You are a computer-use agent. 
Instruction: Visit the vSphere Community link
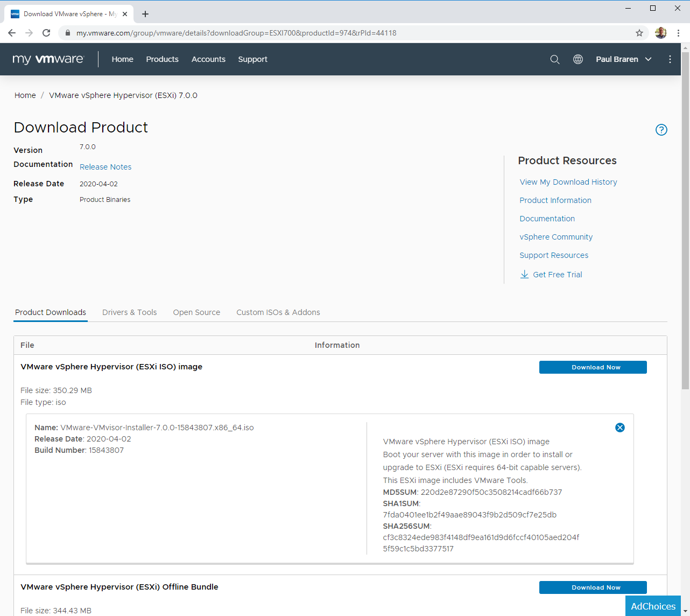point(556,237)
